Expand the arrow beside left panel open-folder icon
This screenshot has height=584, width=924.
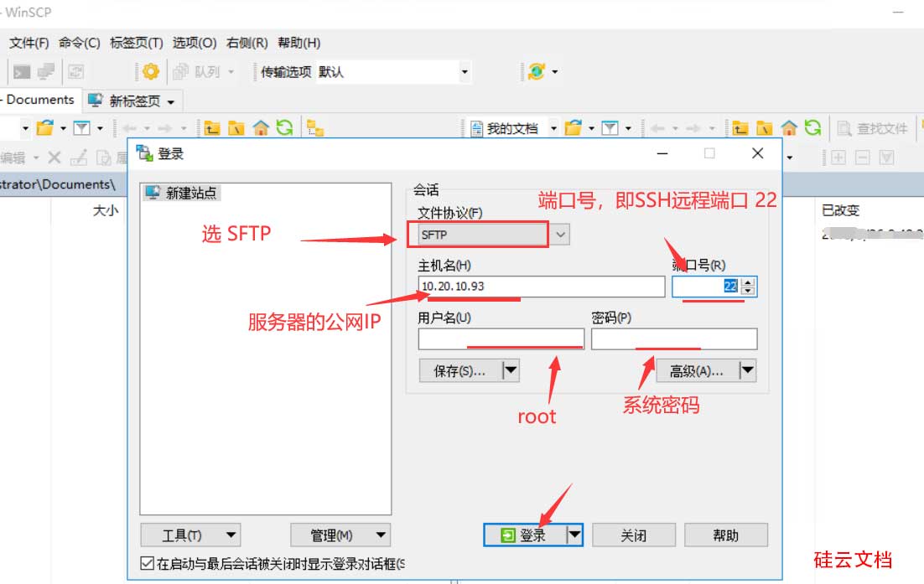[x=63, y=127]
